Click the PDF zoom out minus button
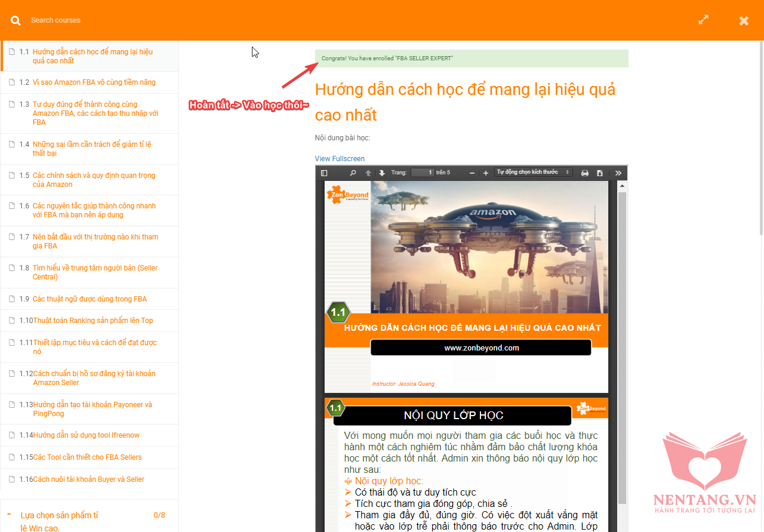 pos(472,173)
